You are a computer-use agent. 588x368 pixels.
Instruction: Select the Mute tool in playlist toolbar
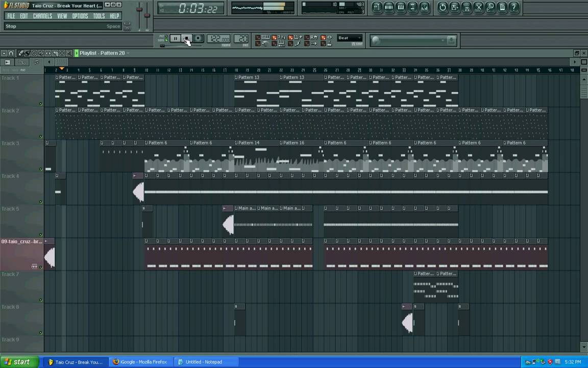point(41,53)
